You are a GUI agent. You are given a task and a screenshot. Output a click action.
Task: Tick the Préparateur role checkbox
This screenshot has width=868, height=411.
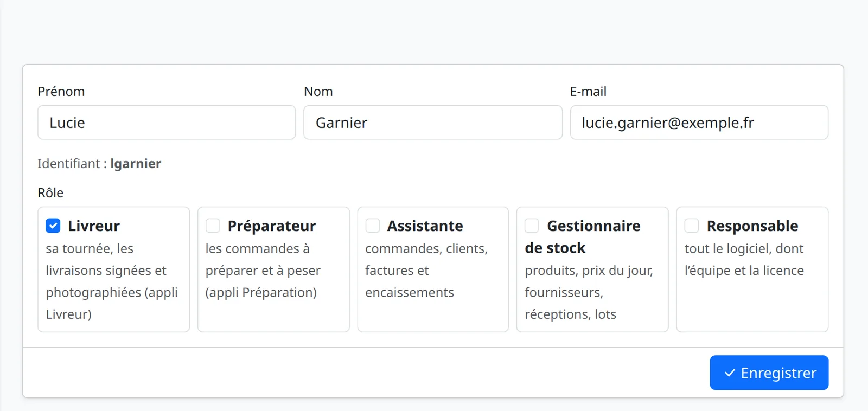pos(213,226)
